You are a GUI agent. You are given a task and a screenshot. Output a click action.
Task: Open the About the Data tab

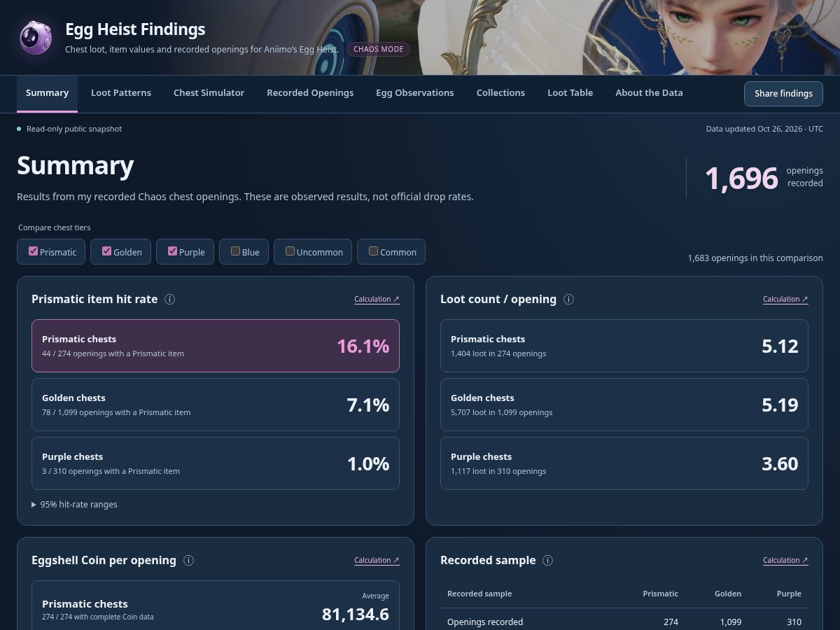pyautogui.click(x=649, y=93)
